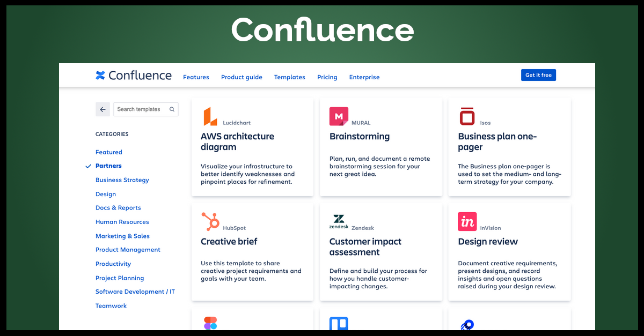Click the InVision partner name
Screen dimensions: 644x336
tap(491, 228)
